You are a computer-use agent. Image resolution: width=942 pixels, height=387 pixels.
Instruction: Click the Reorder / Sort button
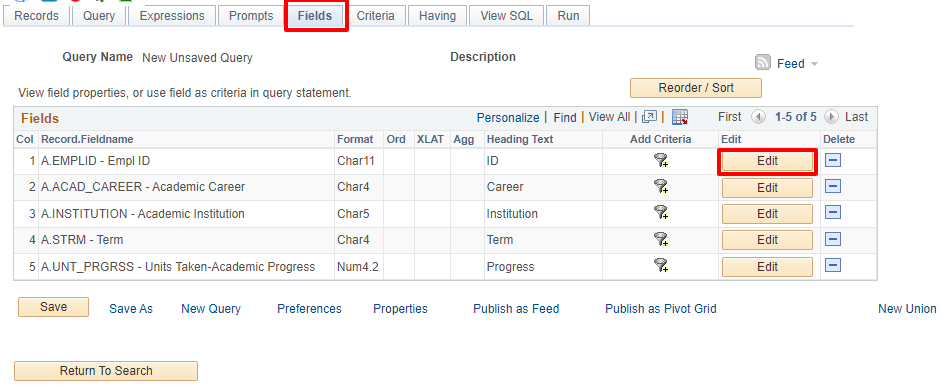696,88
